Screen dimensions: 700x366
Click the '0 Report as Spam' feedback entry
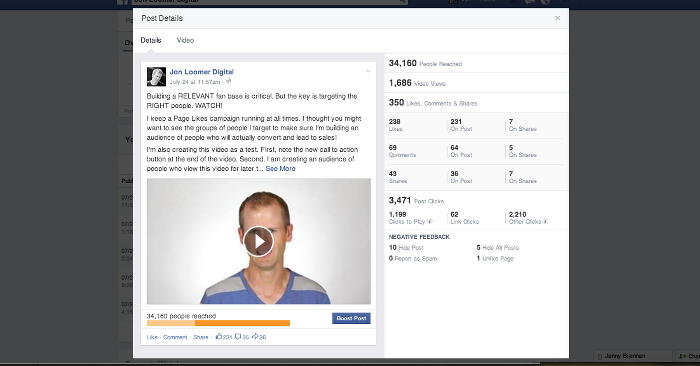413,258
